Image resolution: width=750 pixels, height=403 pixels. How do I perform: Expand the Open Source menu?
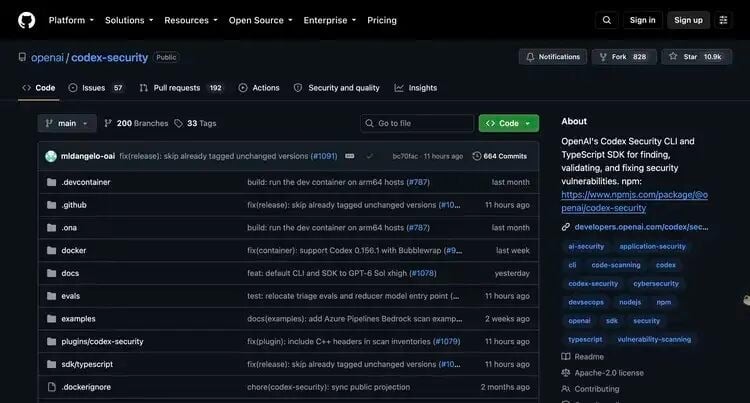tap(261, 20)
